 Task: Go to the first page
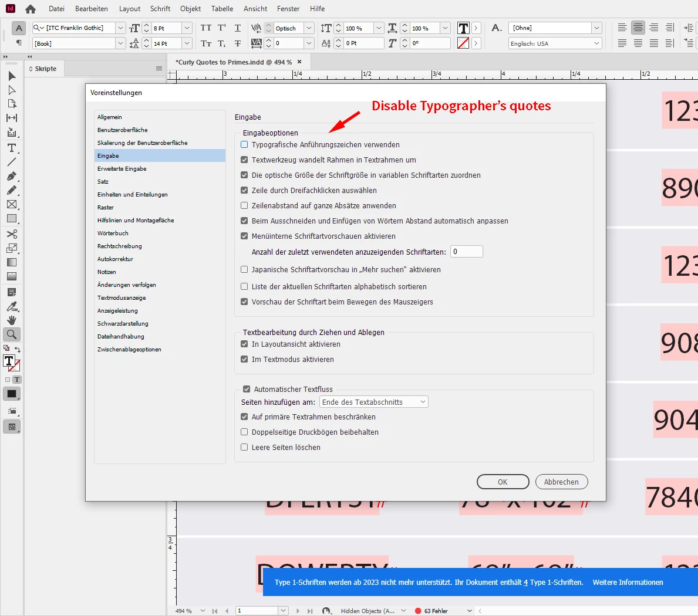click(214, 611)
